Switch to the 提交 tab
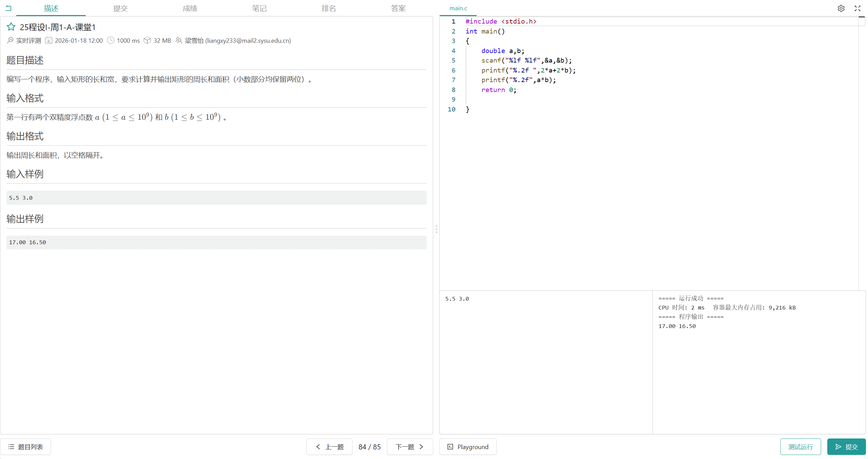The width and height of the screenshot is (868, 459). coord(120,8)
